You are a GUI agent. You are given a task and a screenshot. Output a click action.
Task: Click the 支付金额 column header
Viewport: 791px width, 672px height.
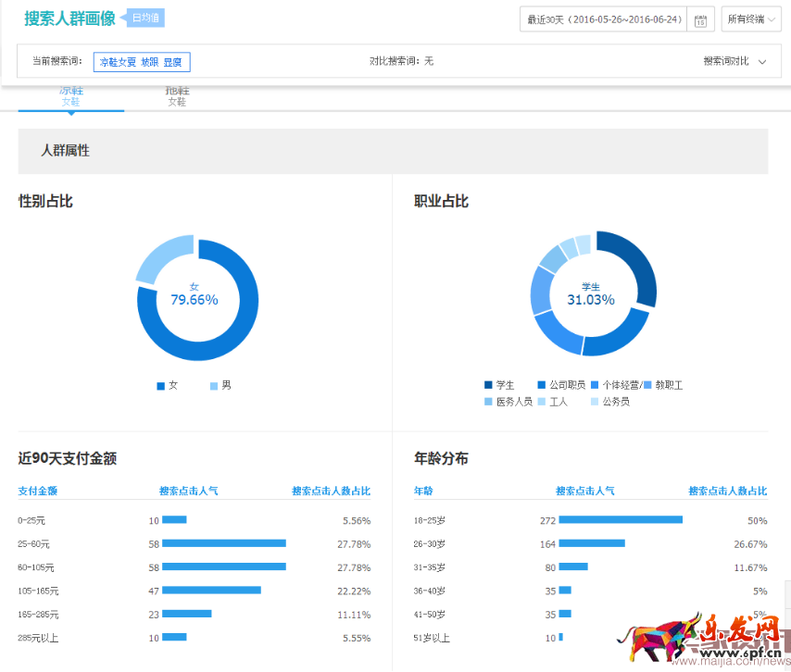[x=38, y=492]
